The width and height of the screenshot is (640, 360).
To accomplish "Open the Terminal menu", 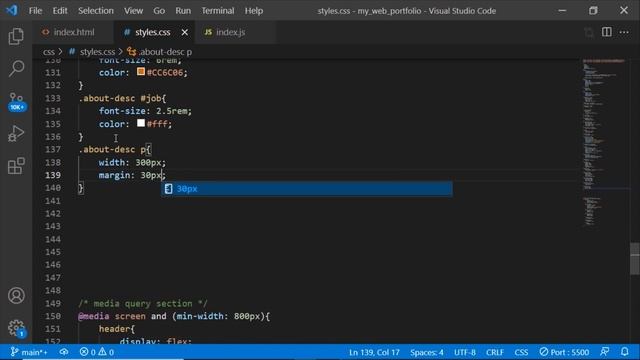I will point(218,11).
